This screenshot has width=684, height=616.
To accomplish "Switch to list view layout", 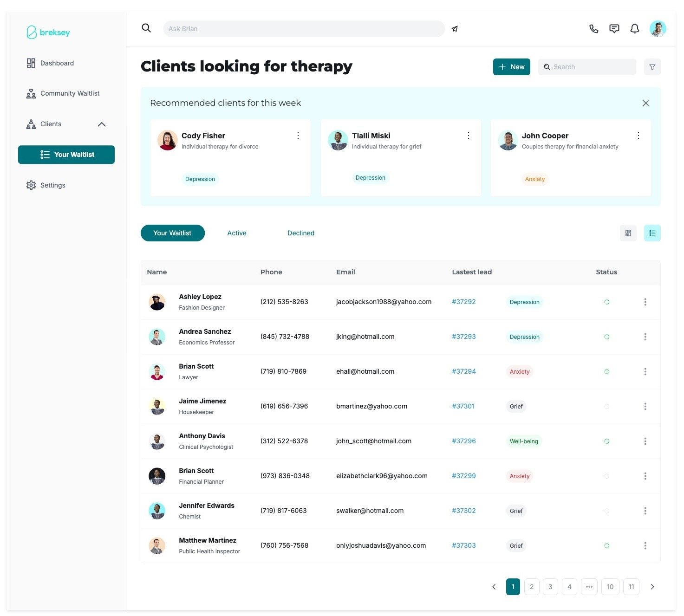I will point(652,233).
